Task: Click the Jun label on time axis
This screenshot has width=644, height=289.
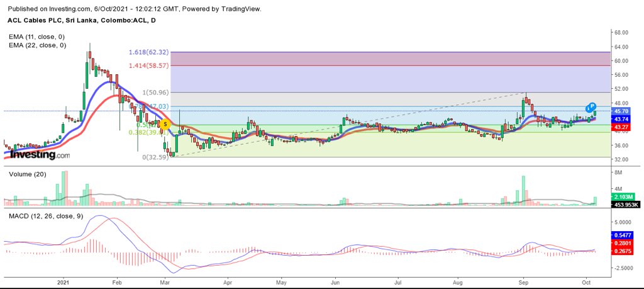Action: point(336,283)
